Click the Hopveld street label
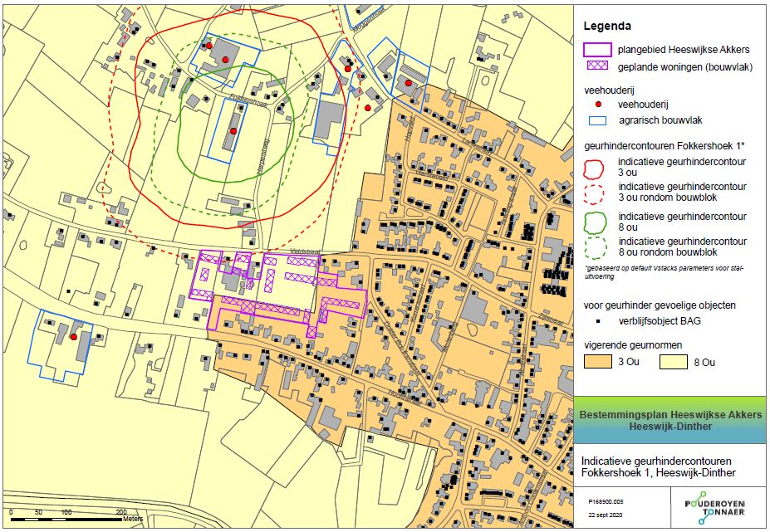 pos(410,129)
